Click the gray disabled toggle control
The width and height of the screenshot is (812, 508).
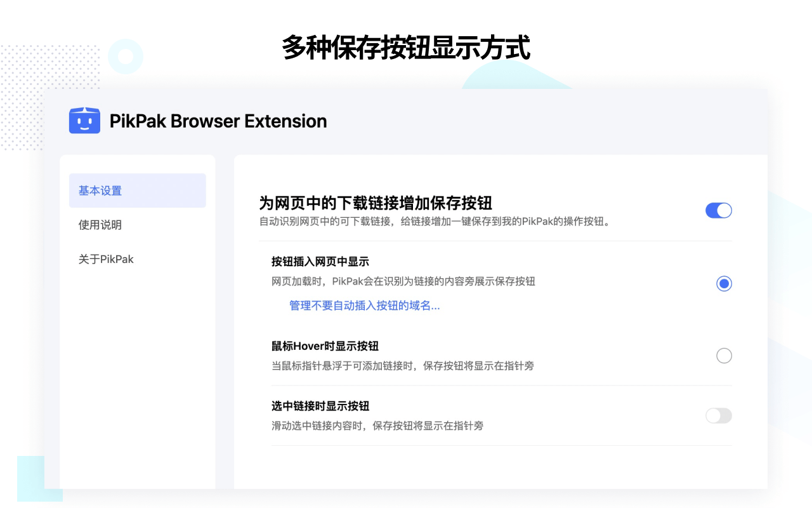[x=718, y=415]
